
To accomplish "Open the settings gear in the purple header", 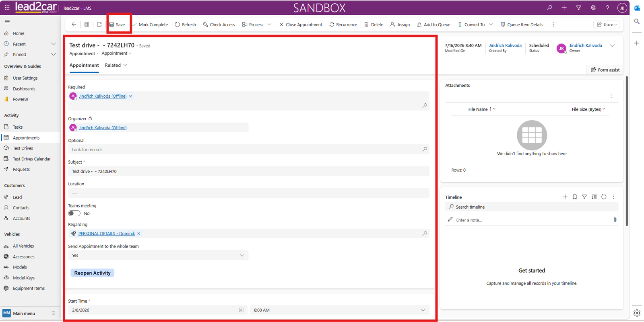I will click(593, 8).
